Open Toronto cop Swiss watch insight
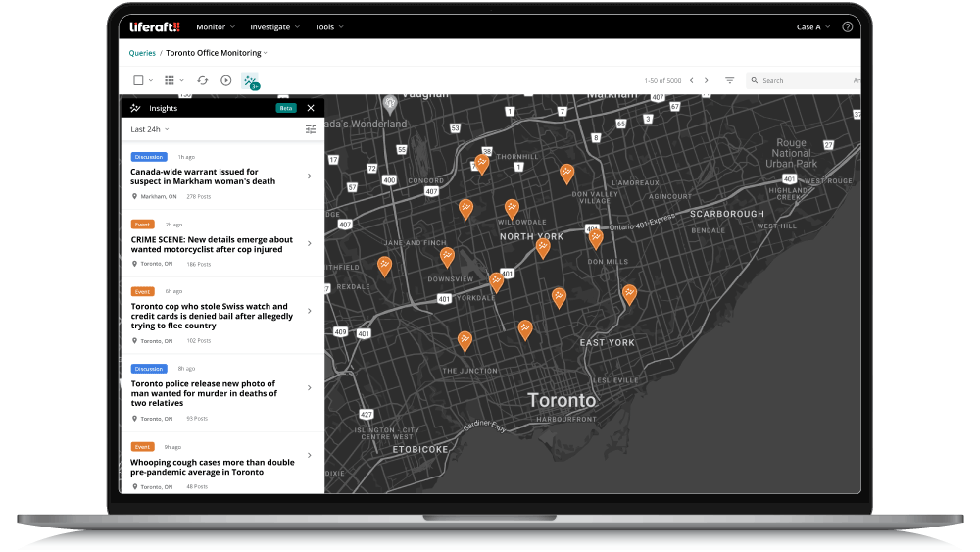 (212, 317)
